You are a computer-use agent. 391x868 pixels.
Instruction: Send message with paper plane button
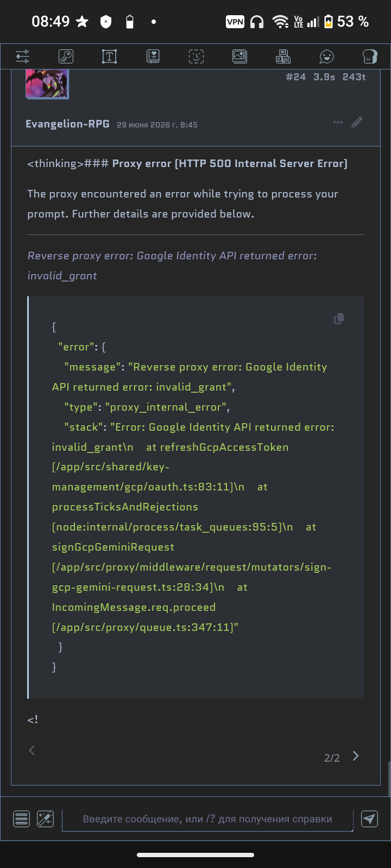pyautogui.click(x=369, y=819)
